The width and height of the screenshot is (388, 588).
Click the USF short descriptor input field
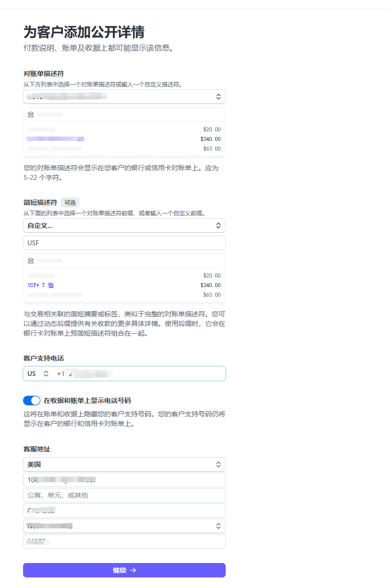point(124,243)
